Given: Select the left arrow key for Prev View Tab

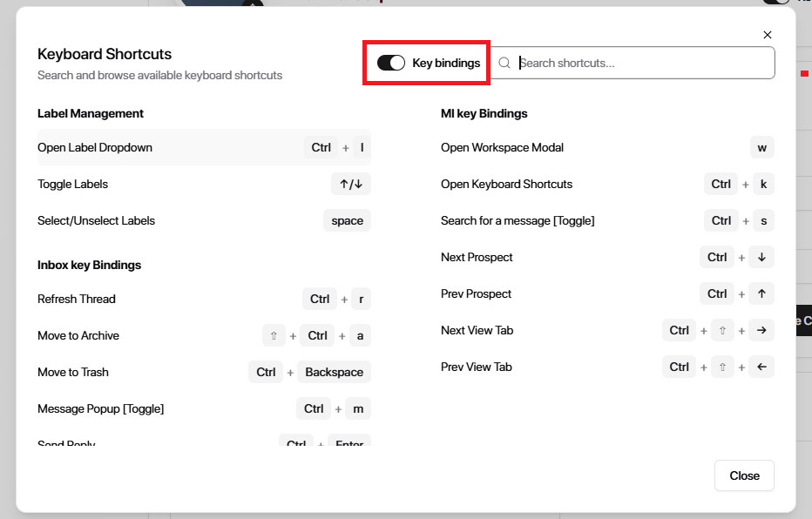Looking at the screenshot, I should pos(761,367).
